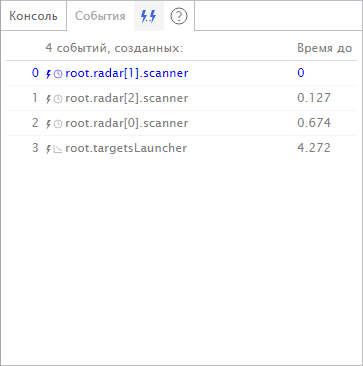Click lightning icon of root.radar[0].scanner
Image resolution: width=363 pixels, height=366 pixels.
48,124
